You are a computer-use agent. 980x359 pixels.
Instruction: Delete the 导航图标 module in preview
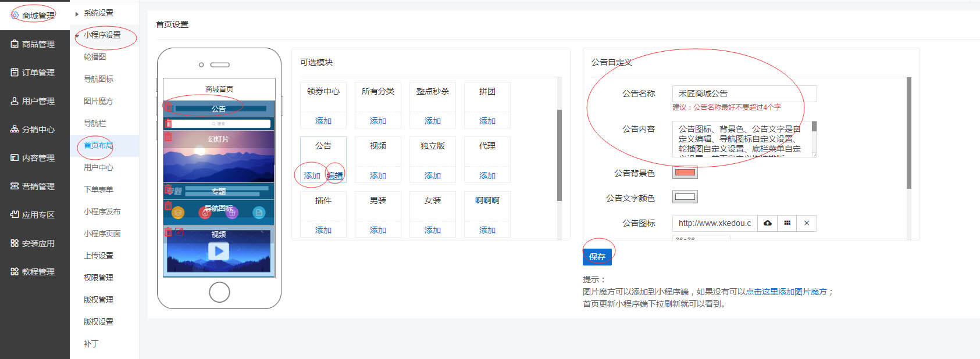168,206
